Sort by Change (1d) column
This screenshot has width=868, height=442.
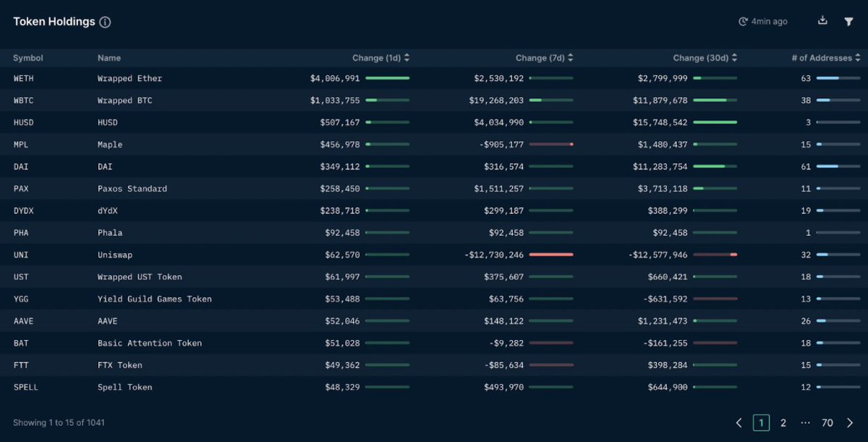(381, 58)
